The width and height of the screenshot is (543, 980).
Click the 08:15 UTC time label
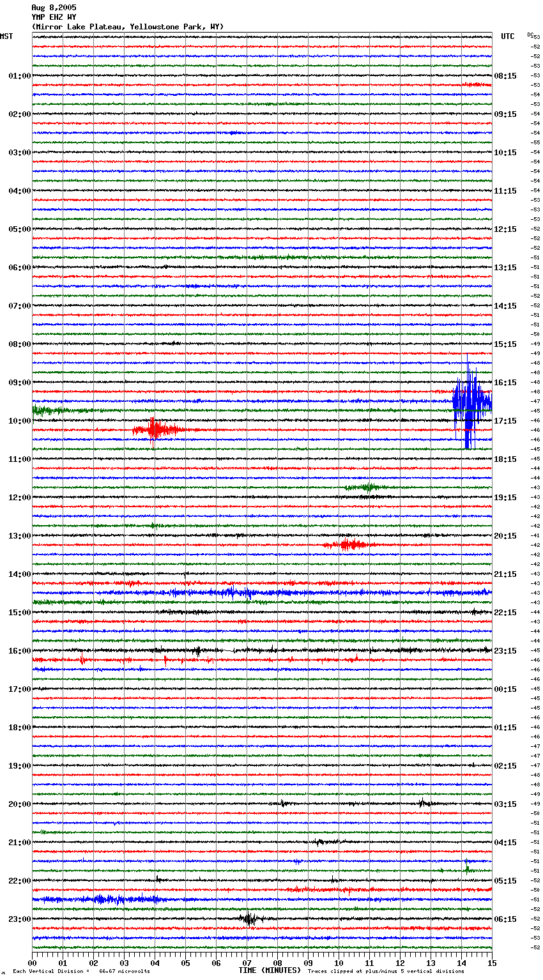[505, 76]
